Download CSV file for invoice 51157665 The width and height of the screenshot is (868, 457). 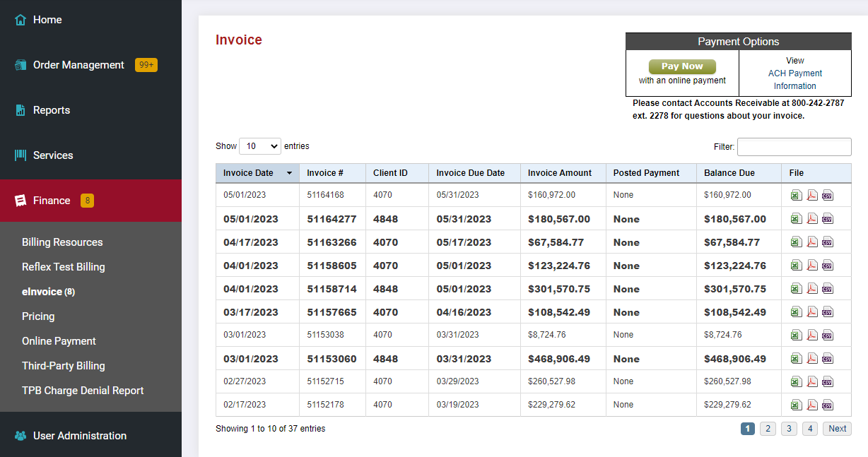pos(828,312)
